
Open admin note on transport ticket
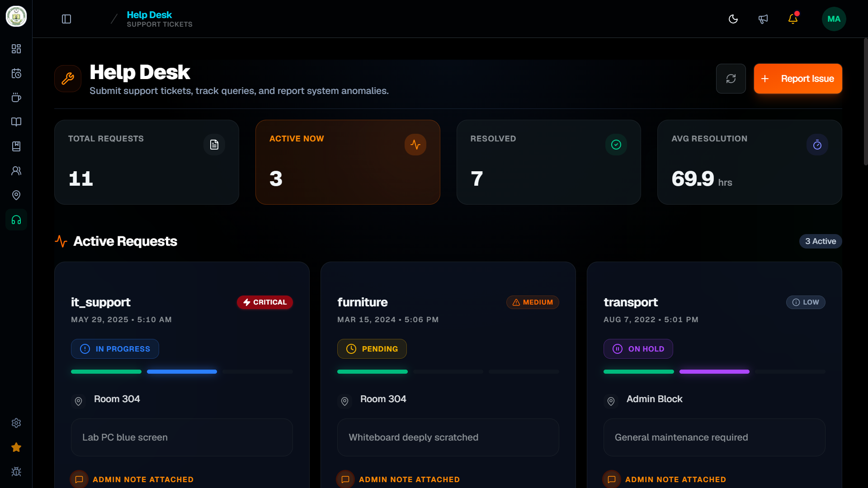click(664, 479)
